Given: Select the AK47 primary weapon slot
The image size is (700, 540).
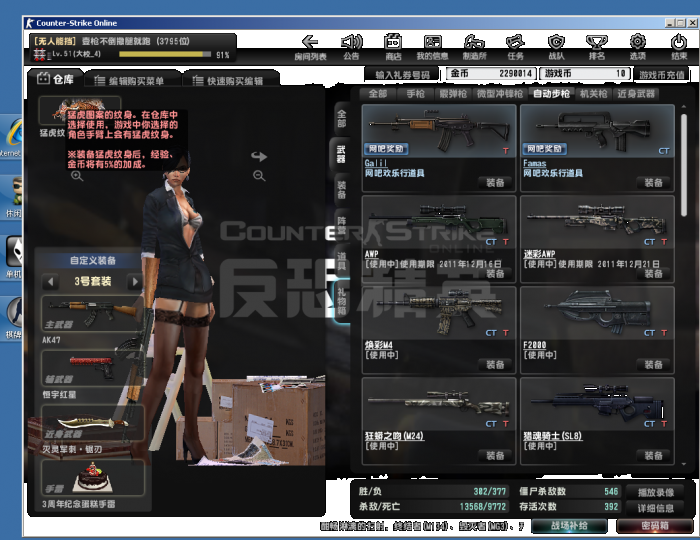Looking at the screenshot, I should [x=92, y=313].
